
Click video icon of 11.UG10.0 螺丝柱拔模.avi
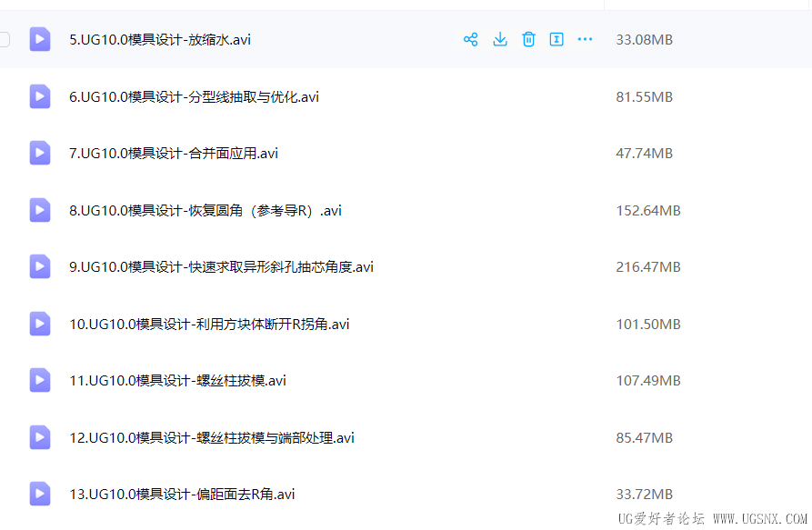point(40,380)
